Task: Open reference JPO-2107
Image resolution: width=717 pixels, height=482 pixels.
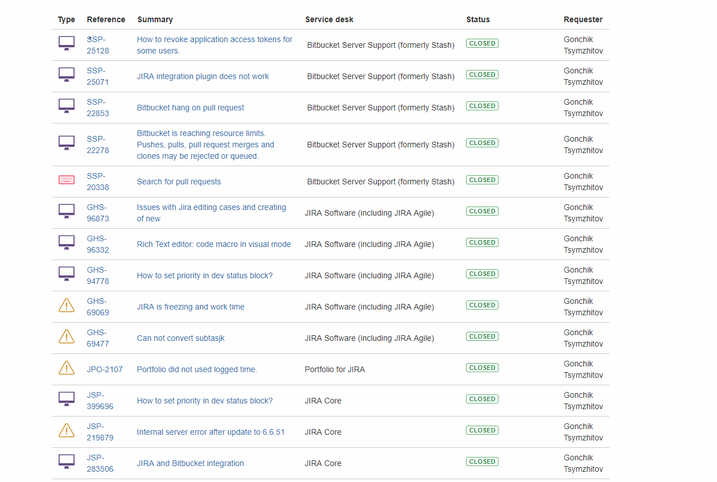Action: tap(105, 369)
